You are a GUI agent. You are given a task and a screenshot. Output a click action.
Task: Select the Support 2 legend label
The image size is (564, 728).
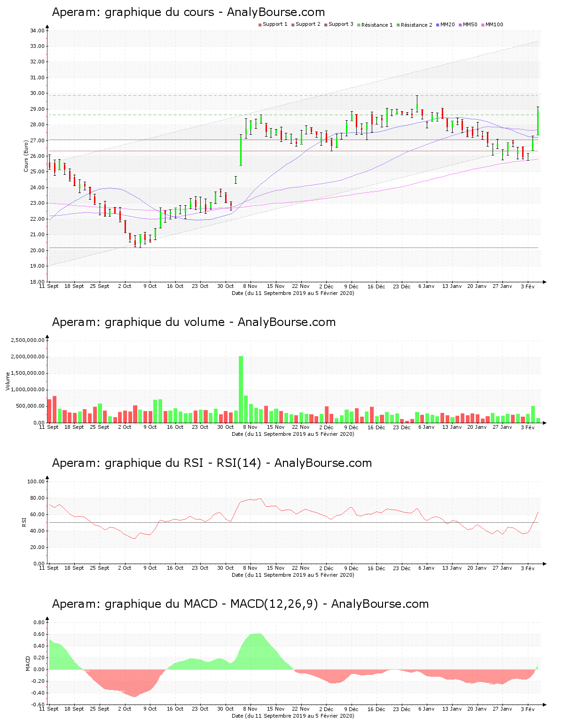tap(308, 24)
